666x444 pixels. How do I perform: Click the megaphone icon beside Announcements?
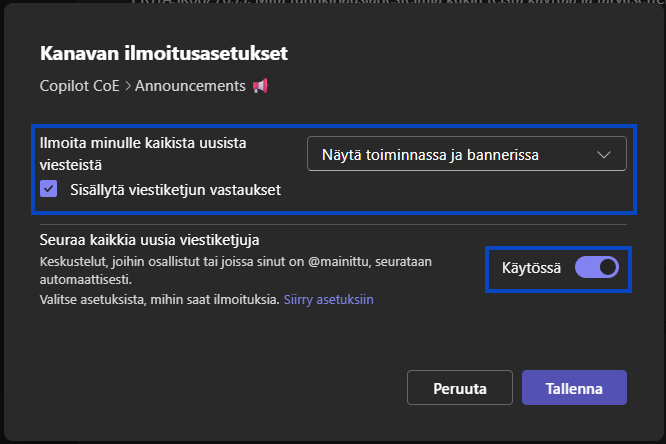coord(260,86)
